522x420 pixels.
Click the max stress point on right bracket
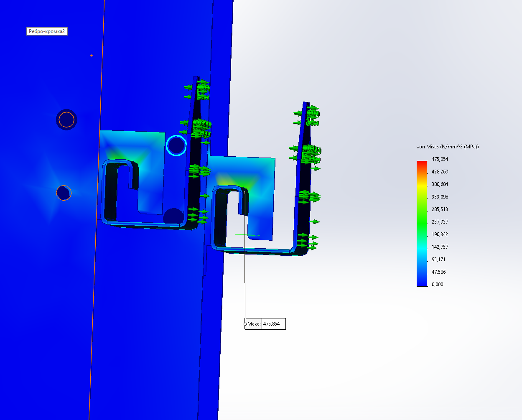click(x=244, y=192)
